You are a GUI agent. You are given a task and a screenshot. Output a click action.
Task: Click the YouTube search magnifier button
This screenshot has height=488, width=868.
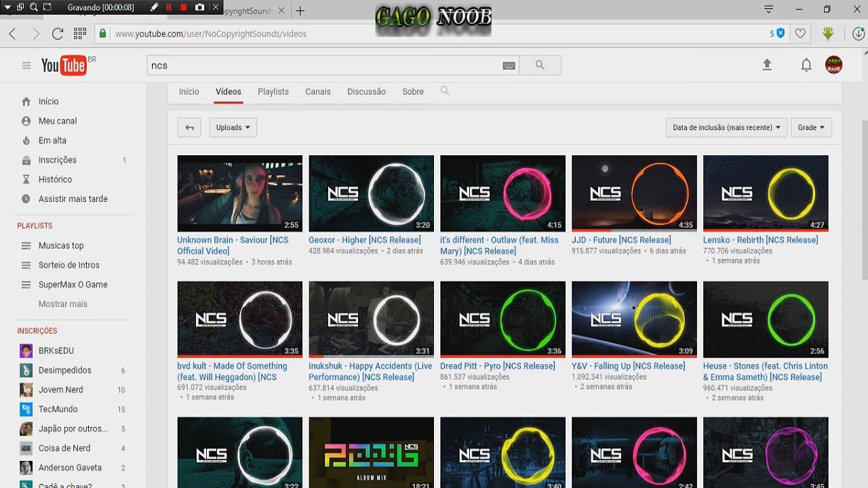pyautogui.click(x=540, y=65)
